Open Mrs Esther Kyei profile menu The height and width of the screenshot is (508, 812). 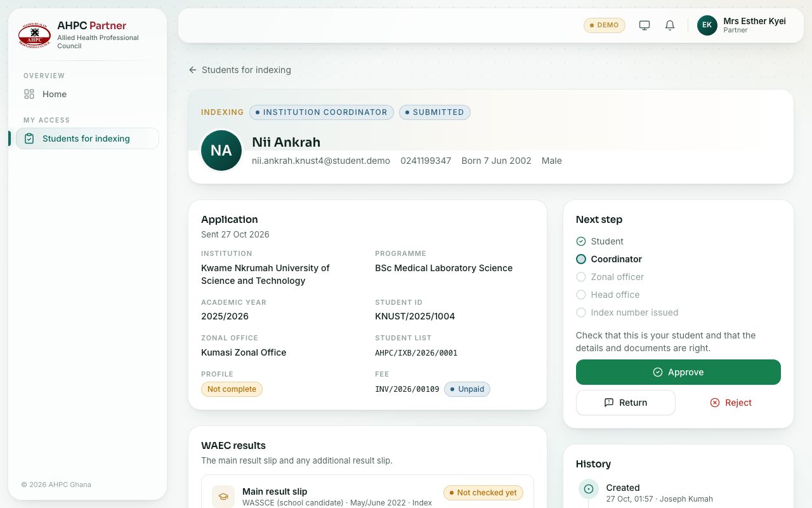pos(742,25)
